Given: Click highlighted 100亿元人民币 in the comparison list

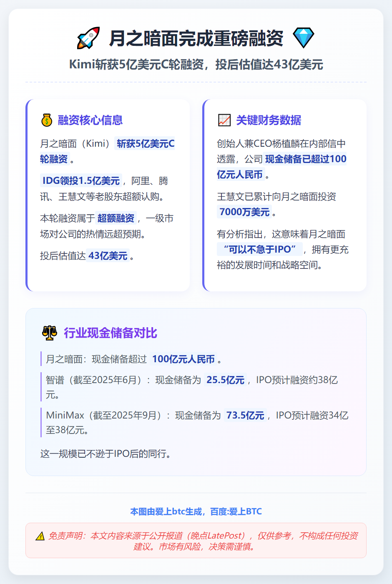Looking at the screenshot, I should point(183,359).
